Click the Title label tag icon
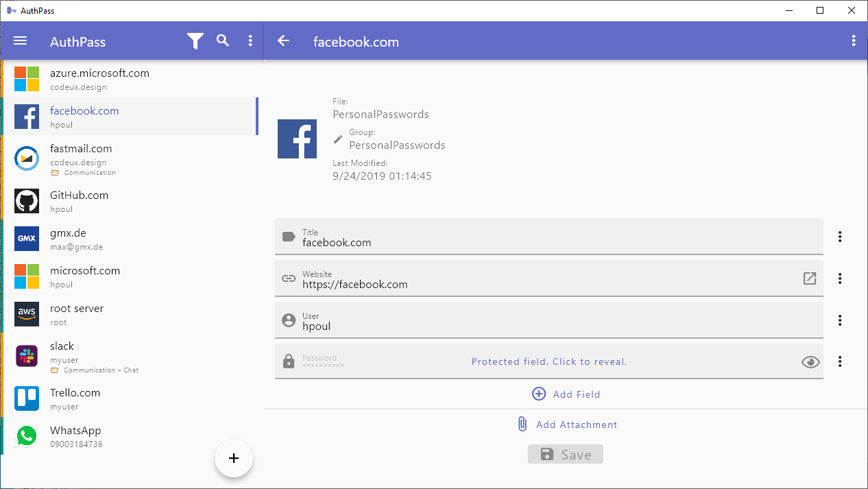The height and width of the screenshot is (489, 868). [289, 237]
